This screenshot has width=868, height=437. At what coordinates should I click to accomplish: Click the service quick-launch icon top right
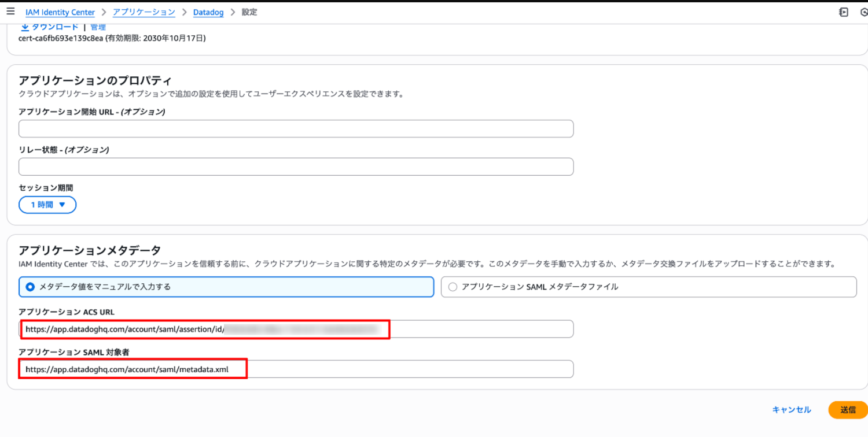click(x=843, y=12)
